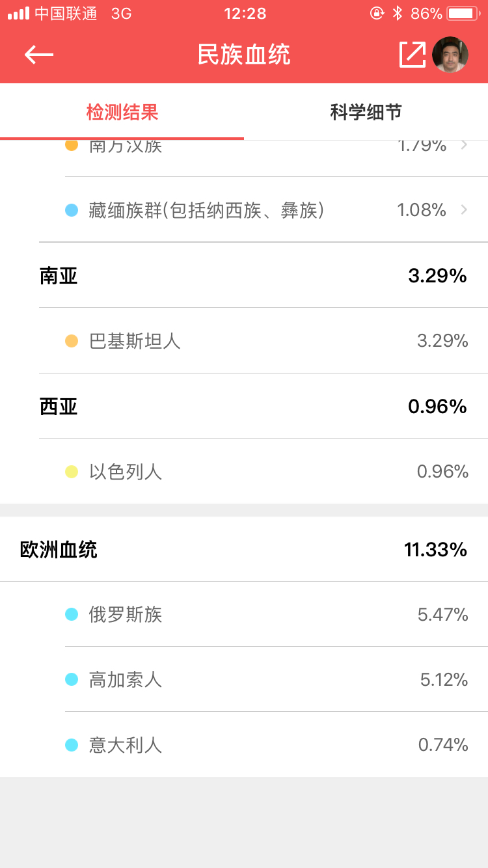Switch to the 科学细节 tab
The image size is (488, 868).
click(366, 112)
